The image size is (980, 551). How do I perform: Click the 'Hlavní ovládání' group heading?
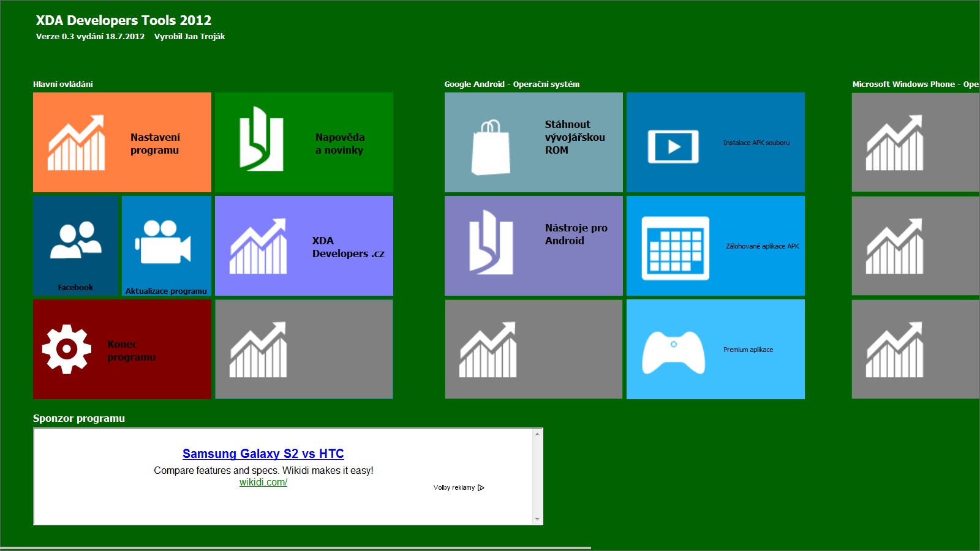[x=63, y=84]
